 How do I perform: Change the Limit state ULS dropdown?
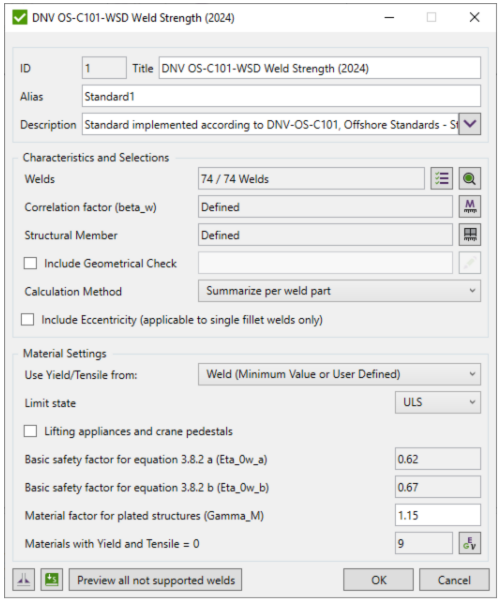point(438,402)
